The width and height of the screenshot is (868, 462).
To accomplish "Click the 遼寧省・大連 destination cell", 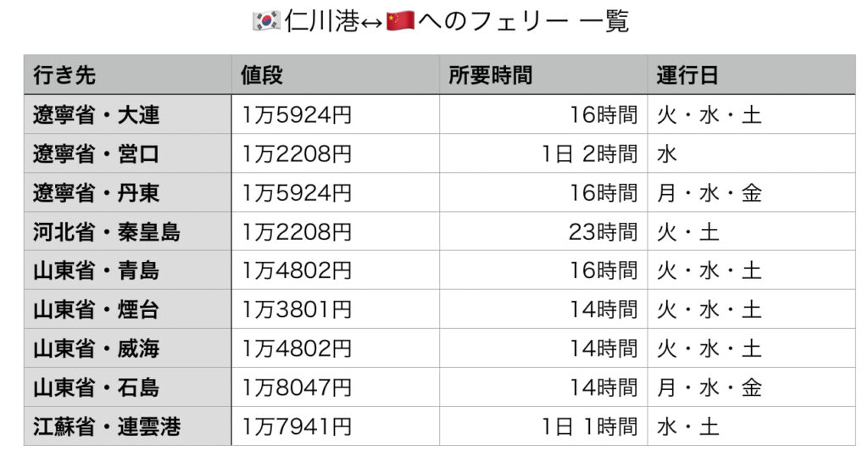I will tap(128, 114).
